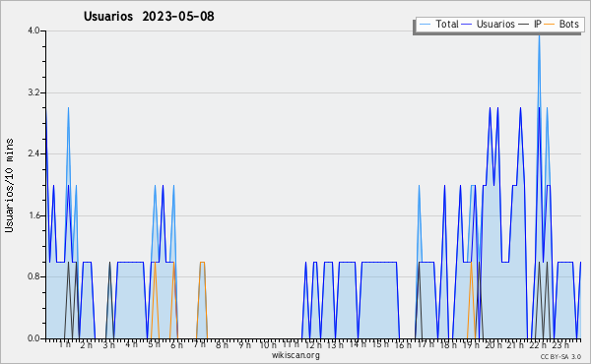Image resolution: width=591 pixels, height=364 pixels.
Task: Click the 21 h x-axis label
Action: [515, 344]
